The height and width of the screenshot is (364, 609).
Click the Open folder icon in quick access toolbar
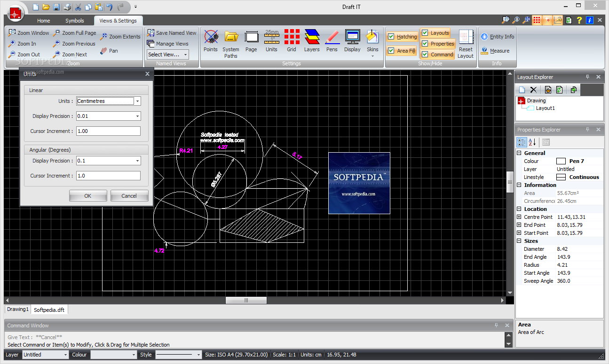(x=46, y=7)
